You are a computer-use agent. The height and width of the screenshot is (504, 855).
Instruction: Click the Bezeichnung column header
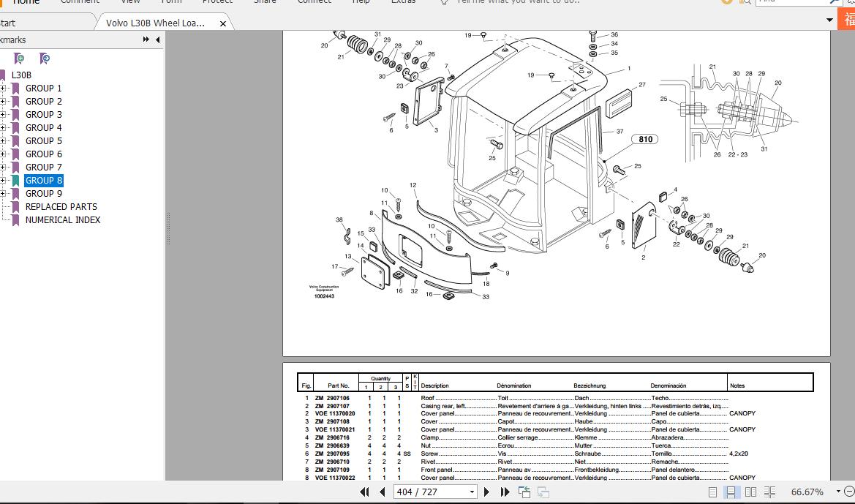click(x=590, y=385)
